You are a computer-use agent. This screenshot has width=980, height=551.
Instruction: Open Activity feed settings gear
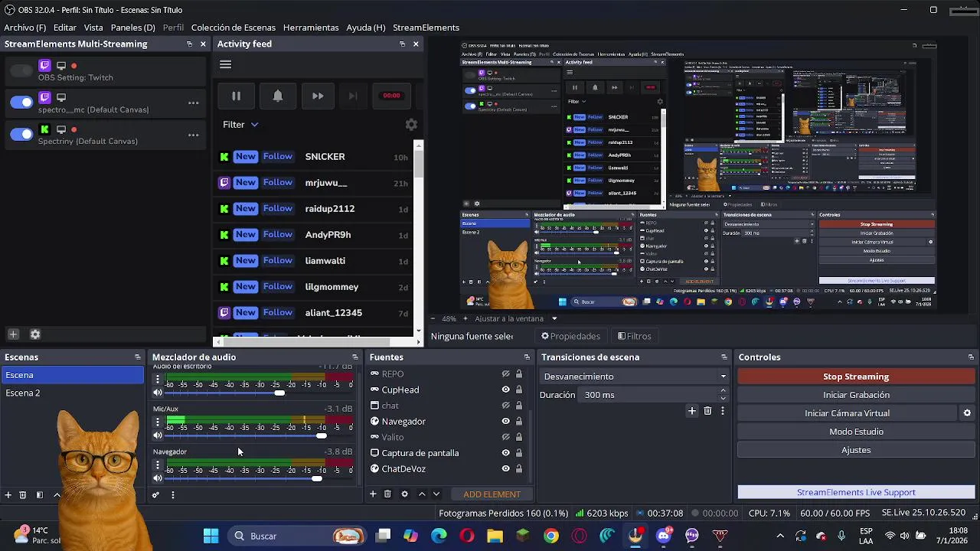pos(411,124)
